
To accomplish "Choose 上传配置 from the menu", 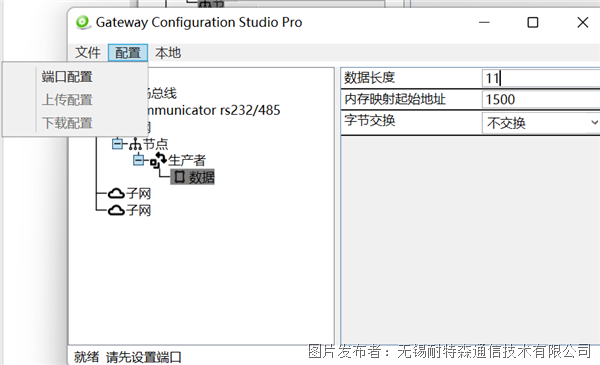I will [x=67, y=100].
